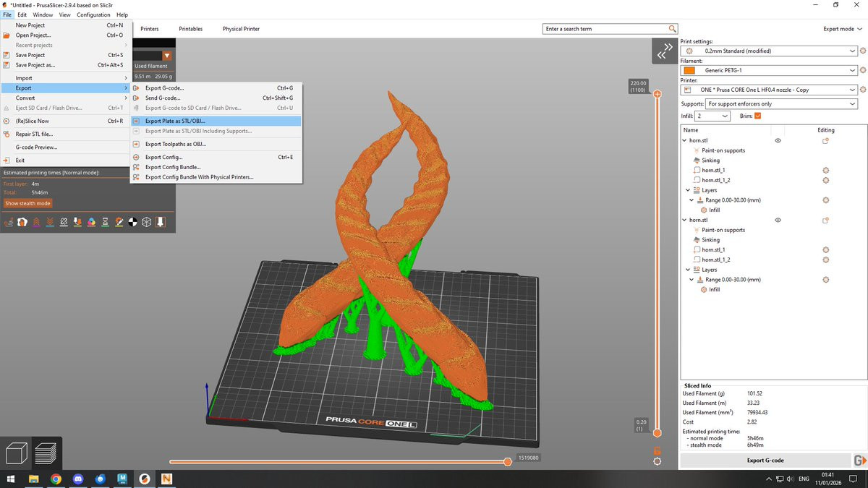Click the editing icon of the second horn.stl object
Viewport: 868px width, 488px height.
(825, 221)
